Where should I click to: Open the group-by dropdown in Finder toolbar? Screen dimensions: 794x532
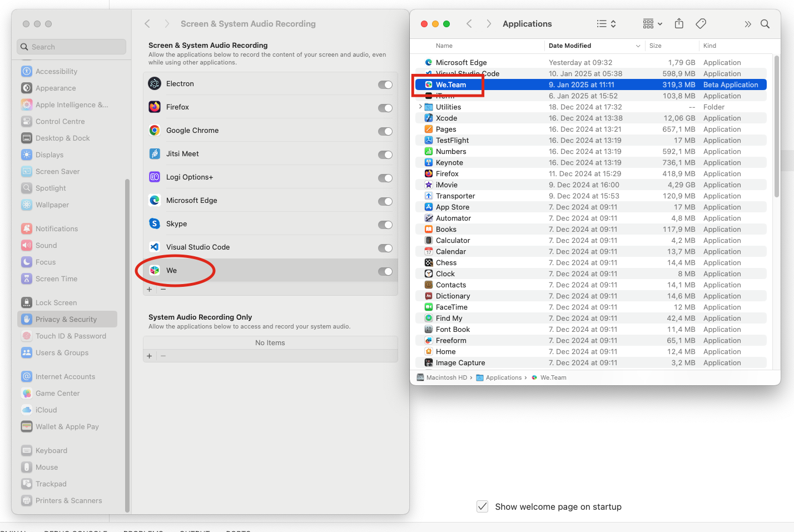coord(652,24)
